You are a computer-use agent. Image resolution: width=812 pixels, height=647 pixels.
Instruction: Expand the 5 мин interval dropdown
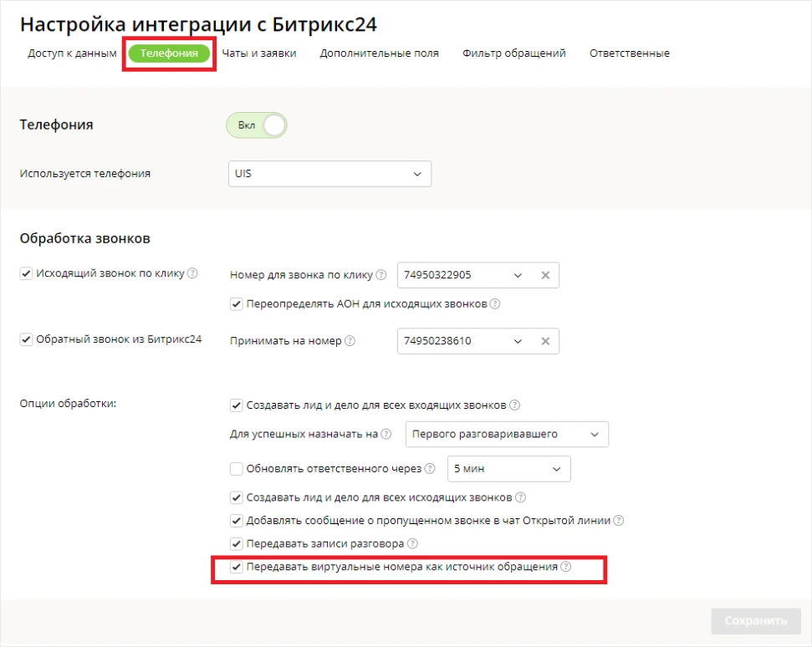click(x=509, y=469)
